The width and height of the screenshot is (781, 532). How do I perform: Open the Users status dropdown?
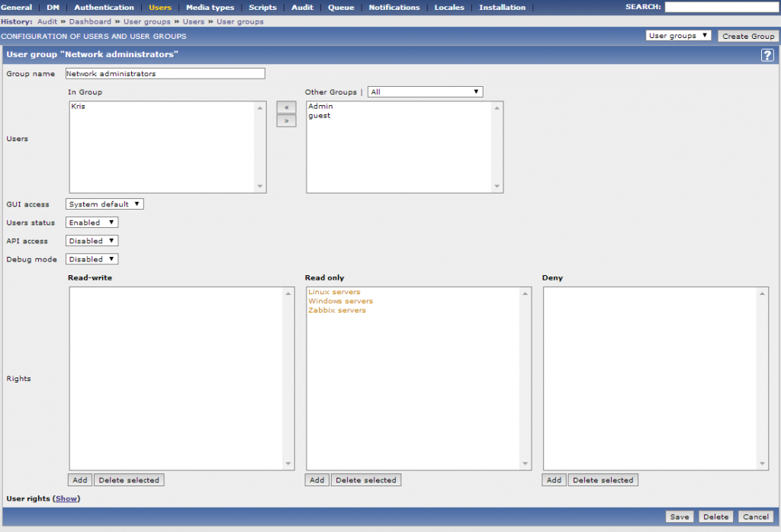[x=92, y=223]
